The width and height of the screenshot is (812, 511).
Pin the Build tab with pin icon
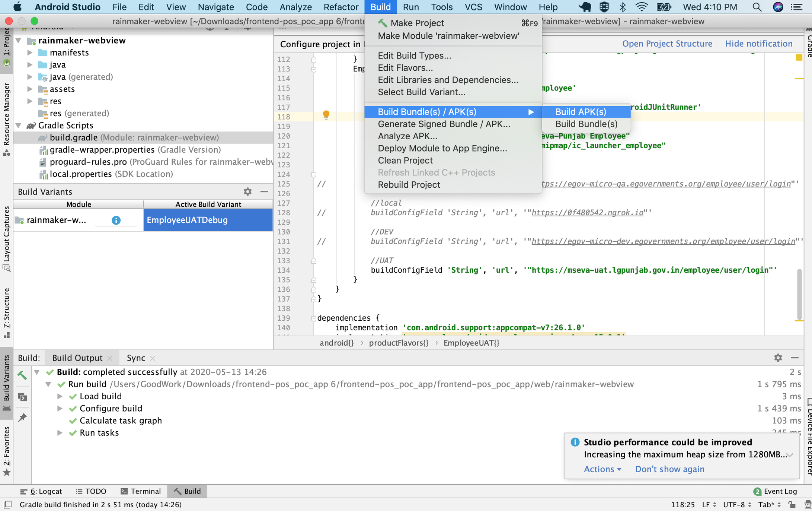[x=22, y=418]
